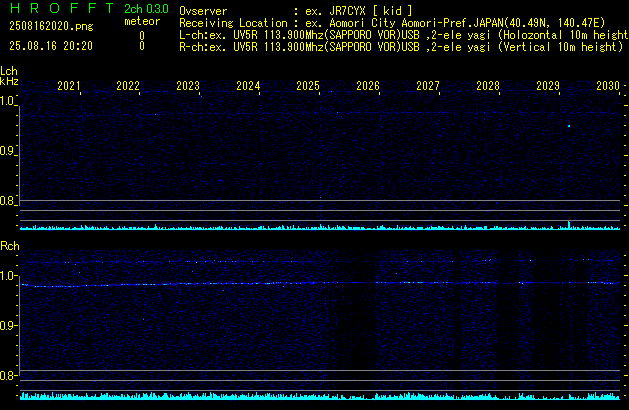Click the L-ch receiver description line
Image resolution: width=629 pixels, height=410 pixels.
click(x=404, y=35)
